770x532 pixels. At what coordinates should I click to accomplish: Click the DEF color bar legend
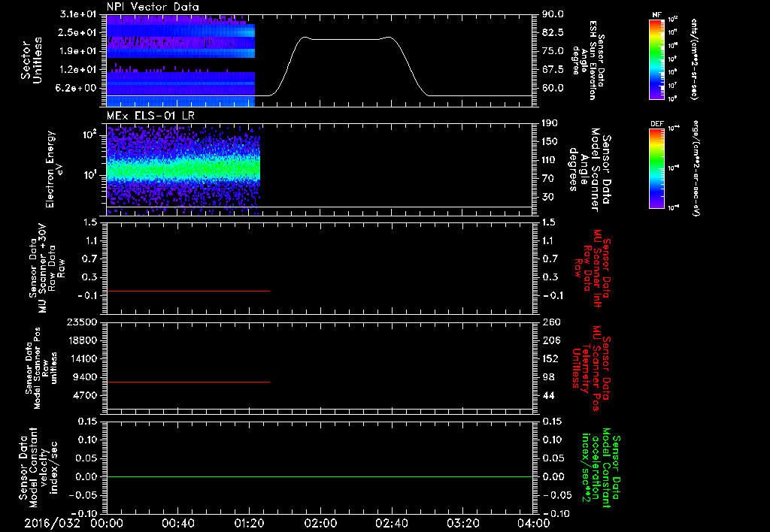coord(657,168)
